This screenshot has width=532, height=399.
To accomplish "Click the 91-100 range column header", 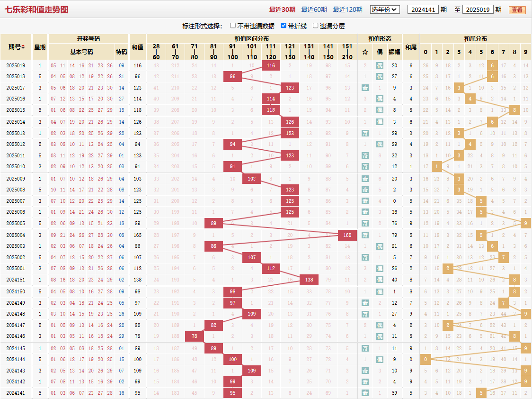I will point(232,52).
